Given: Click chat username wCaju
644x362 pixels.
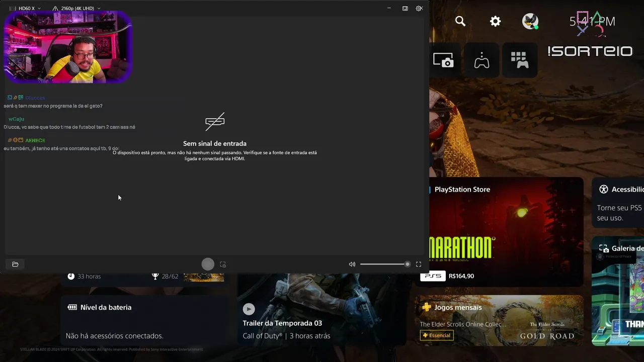Looking at the screenshot, I should [x=16, y=119].
